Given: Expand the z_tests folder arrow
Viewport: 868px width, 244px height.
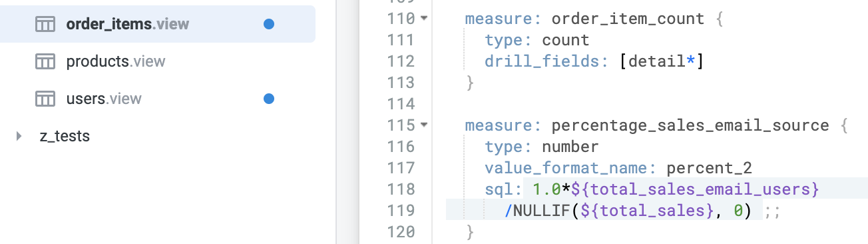Looking at the screenshot, I should (x=18, y=137).
